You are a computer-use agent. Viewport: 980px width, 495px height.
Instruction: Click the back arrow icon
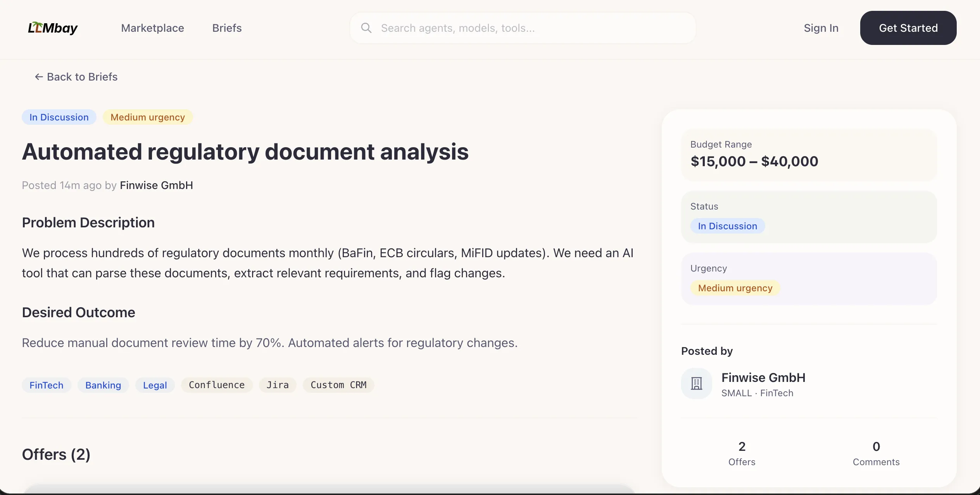pyautogui.click(x=39, y=77)
